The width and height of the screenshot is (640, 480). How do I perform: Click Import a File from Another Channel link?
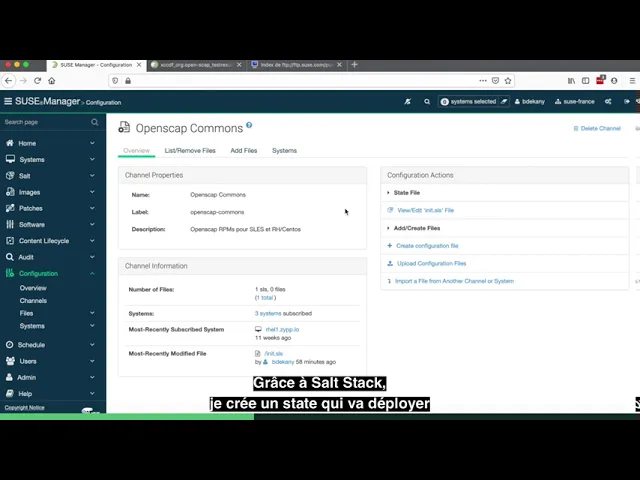(x=454, y=281)
